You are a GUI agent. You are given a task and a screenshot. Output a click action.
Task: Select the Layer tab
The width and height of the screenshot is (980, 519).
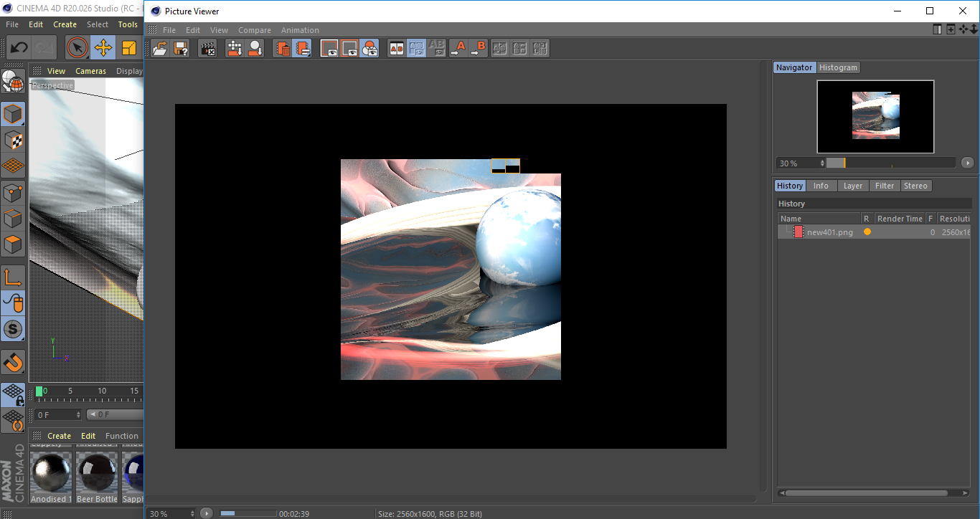(x=853, y=186)
